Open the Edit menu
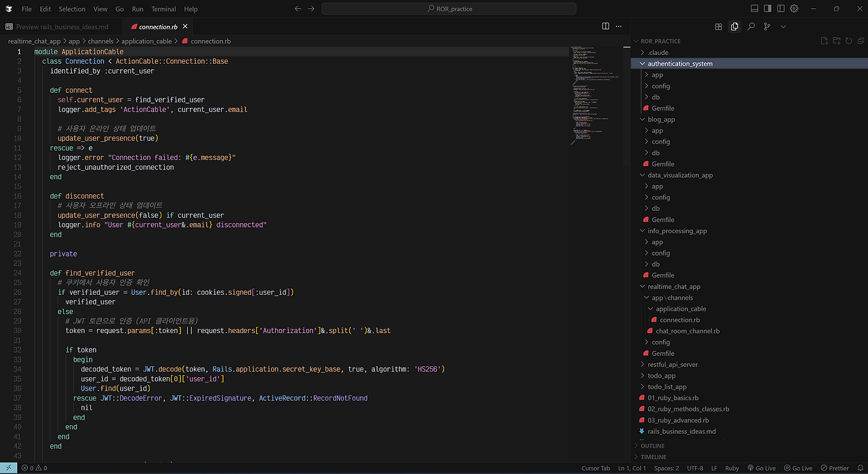Image resolution: width=868 pixels, height=474 pixels. point(45,9)
